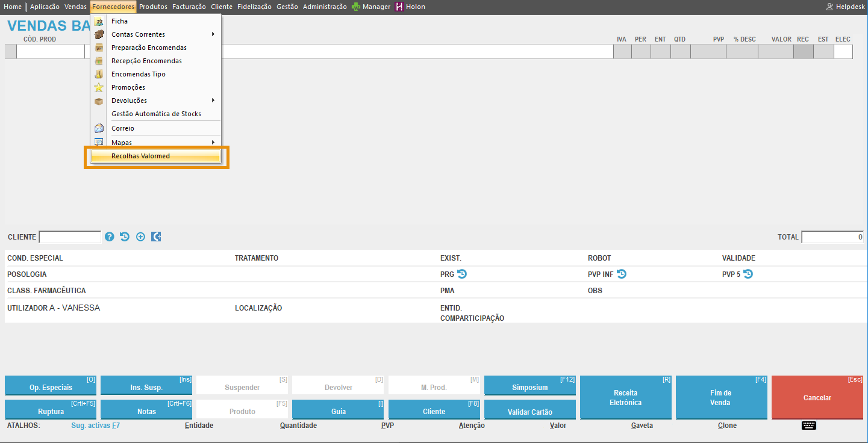Choose Gestão Automática de Stocks

click(x=156, y=114)
